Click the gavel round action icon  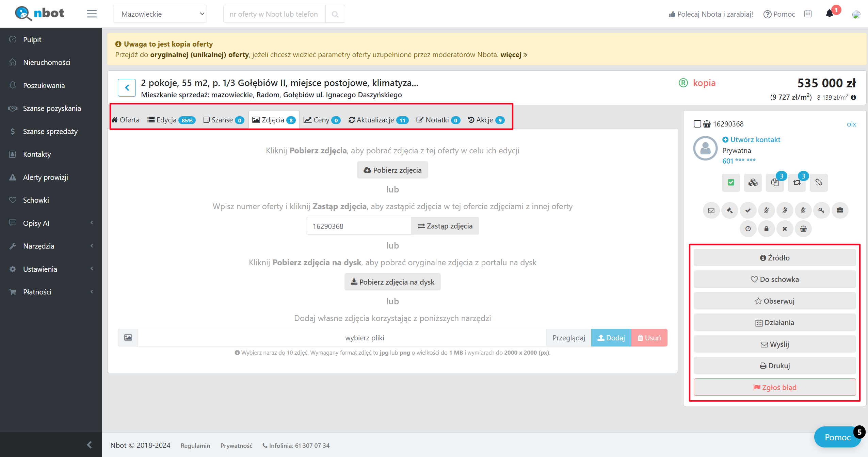[x=729, y=210]
